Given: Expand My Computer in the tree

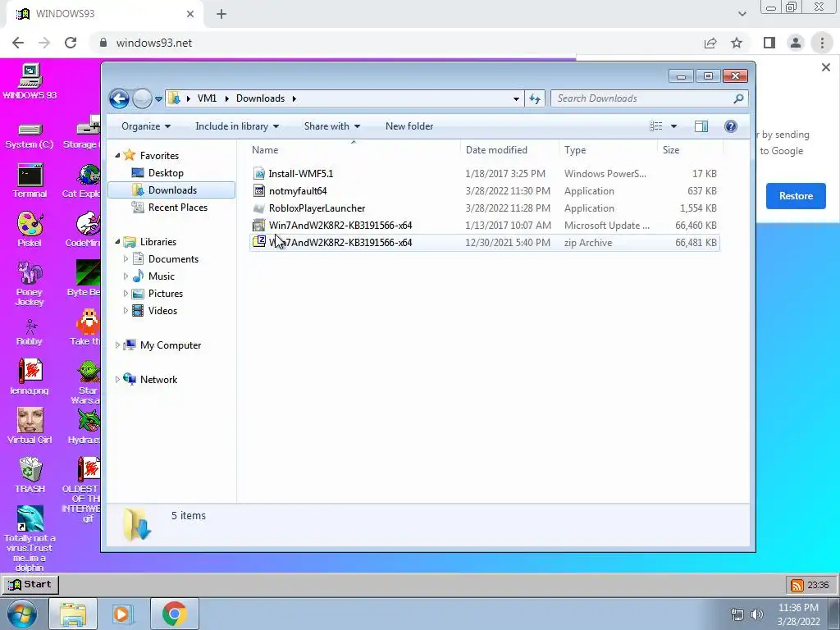Looking at the screenshot, I should 117,345.
